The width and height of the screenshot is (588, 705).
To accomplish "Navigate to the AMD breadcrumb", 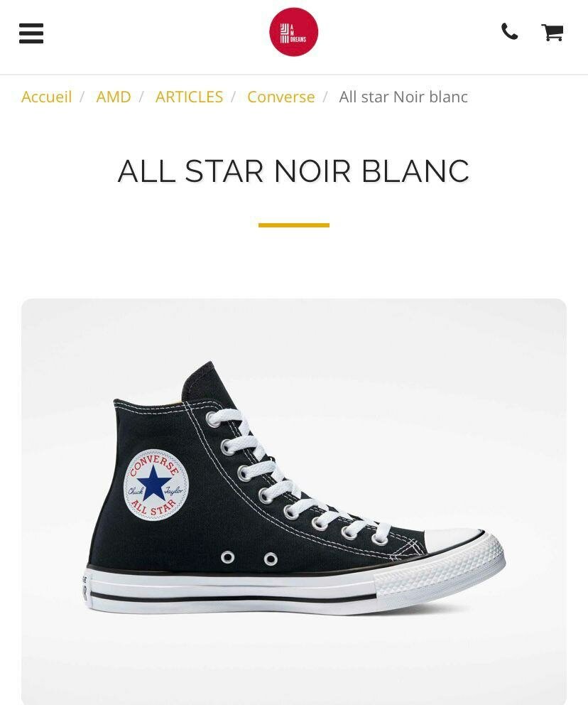I will pos(114,97).
